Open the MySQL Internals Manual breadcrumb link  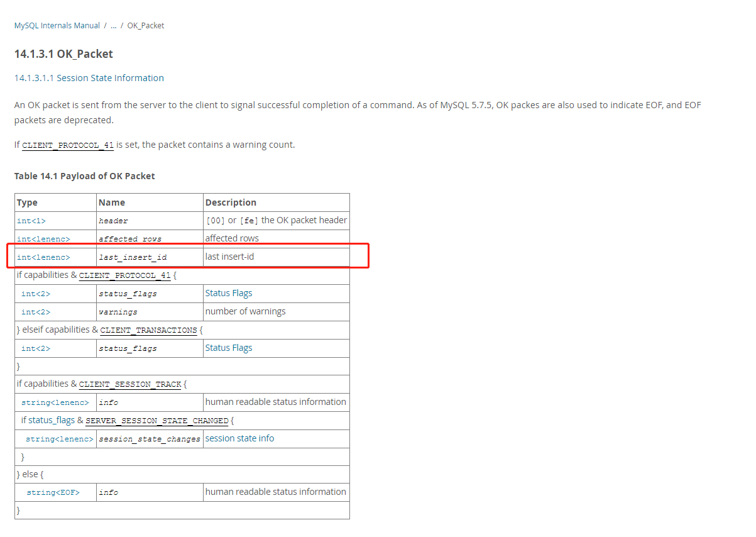click(57, 25)
